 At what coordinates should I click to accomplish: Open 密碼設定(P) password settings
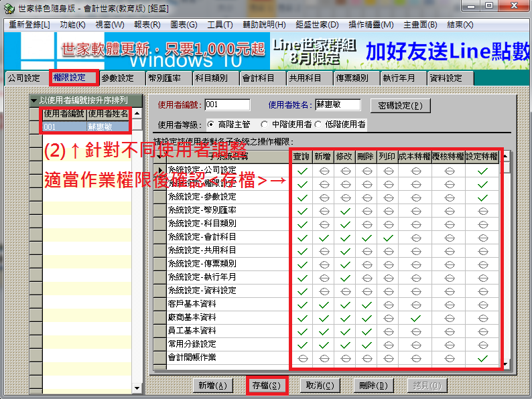click(x=400, y=106)
